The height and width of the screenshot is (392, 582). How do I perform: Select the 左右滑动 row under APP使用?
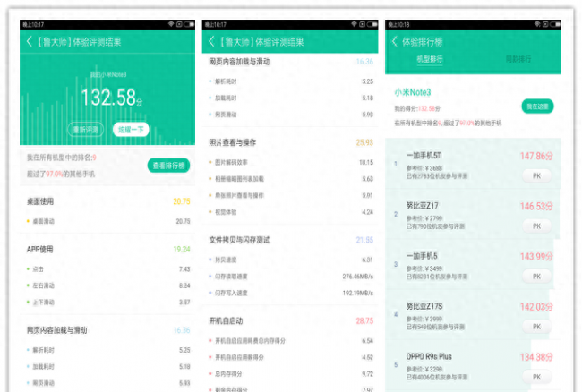tap(108, 285)
